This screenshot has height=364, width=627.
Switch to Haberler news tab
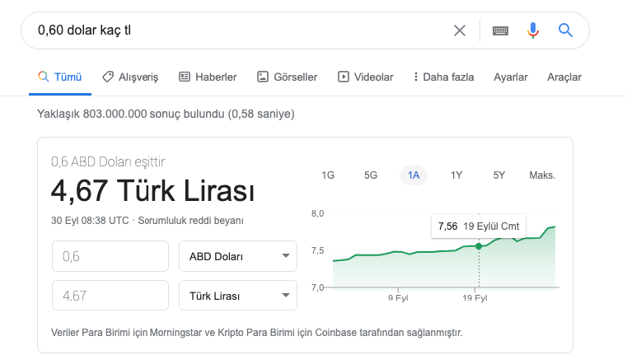pos(208,77)
